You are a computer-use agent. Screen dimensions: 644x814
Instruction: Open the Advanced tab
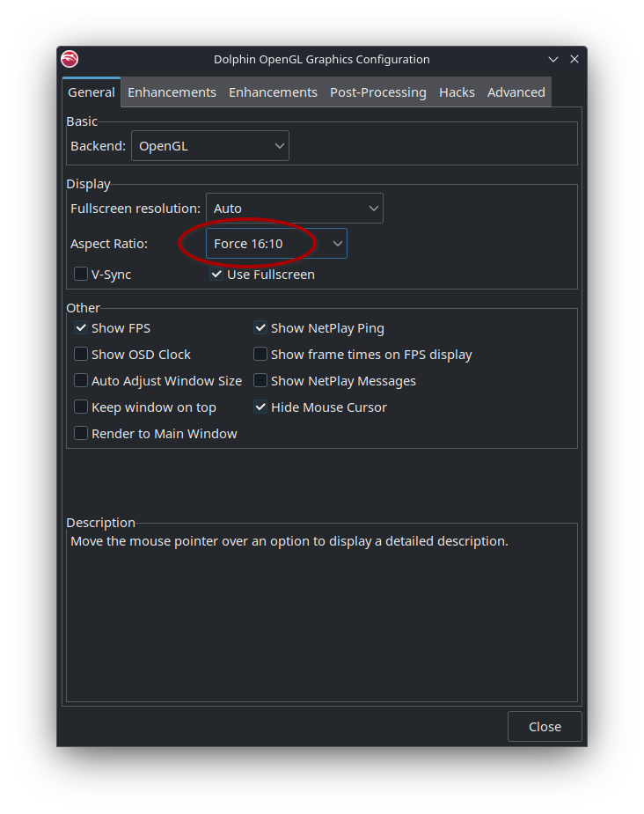pyautogui.click(x=516, y=92)
